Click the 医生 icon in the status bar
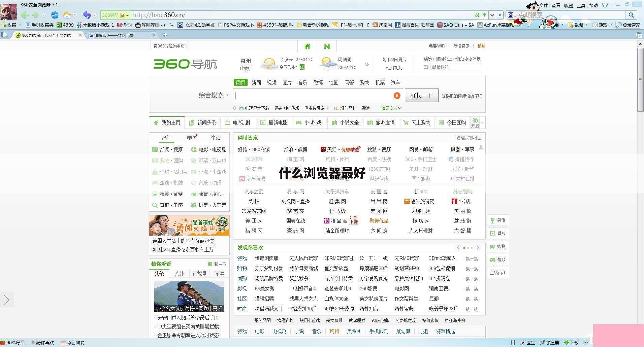This screenshot has height=347, width=644. [528, 343]
